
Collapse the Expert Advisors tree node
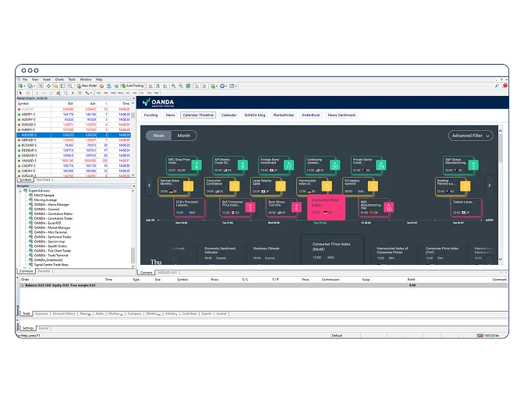20,191
